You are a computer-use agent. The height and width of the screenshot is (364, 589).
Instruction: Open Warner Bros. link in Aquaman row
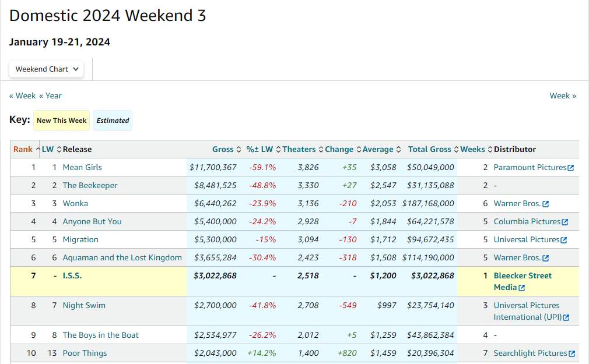pyautogui.click(x=517, y=257)
